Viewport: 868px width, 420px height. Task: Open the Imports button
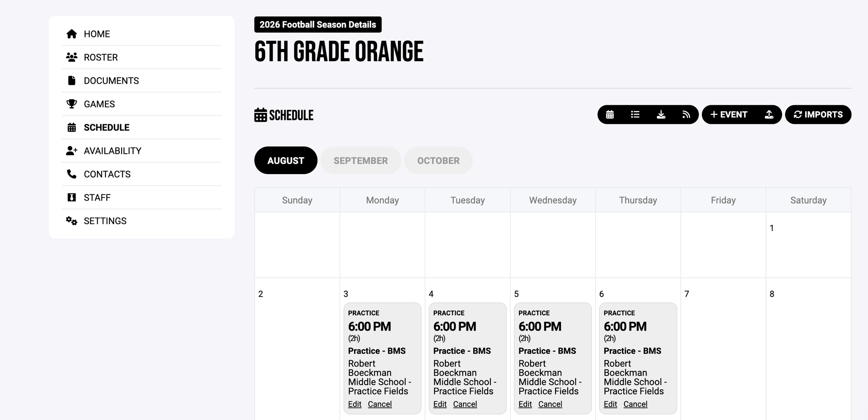point(818,115)
